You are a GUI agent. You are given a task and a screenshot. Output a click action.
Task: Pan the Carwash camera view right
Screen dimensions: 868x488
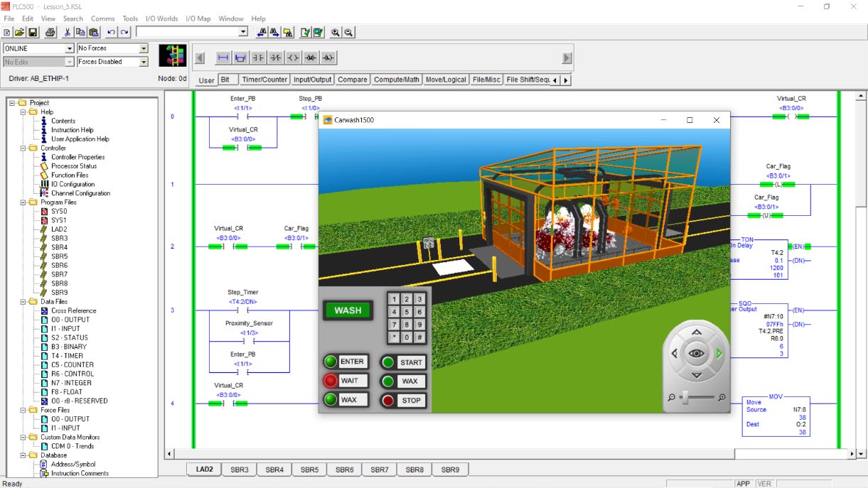pyautogui.click(x=719, y=353)
